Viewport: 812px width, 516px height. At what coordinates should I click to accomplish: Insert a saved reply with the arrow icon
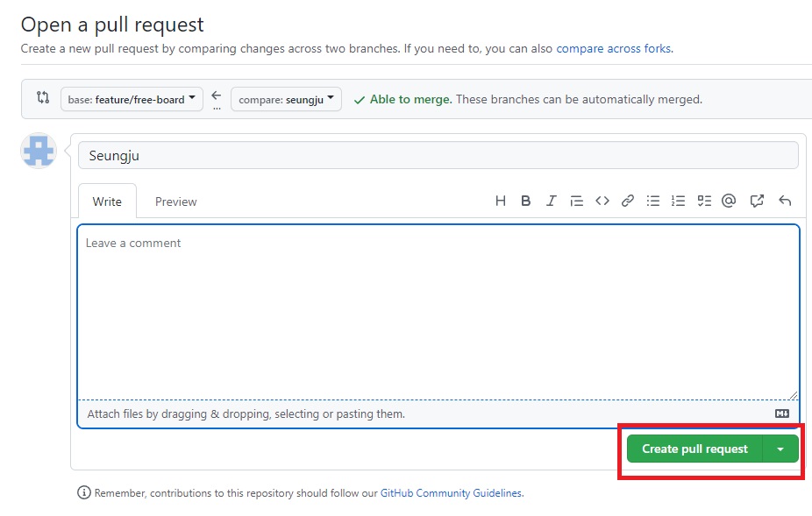point(785,201)
